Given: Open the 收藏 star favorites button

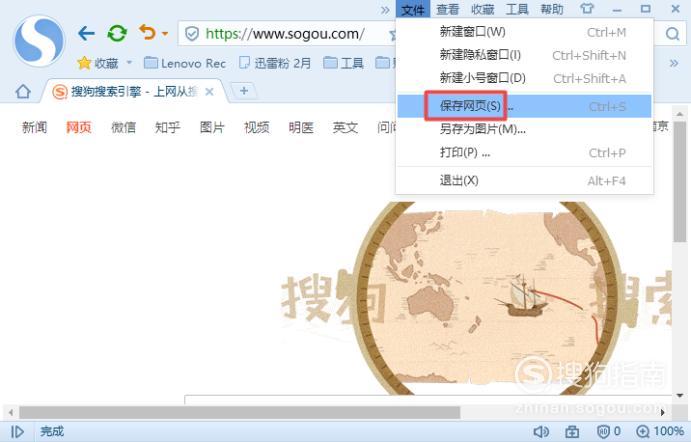Looking at the screenshot, I should pos(98,63).
